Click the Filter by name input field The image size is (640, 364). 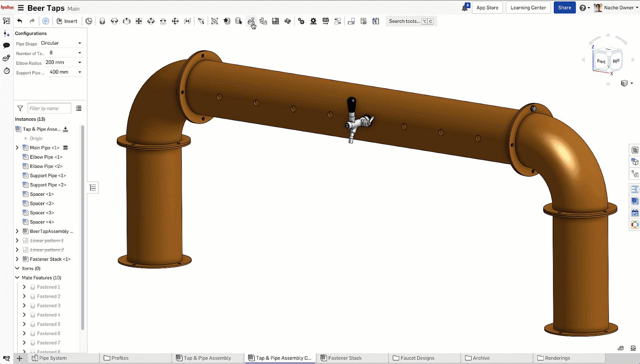click(x=49, y=108)
